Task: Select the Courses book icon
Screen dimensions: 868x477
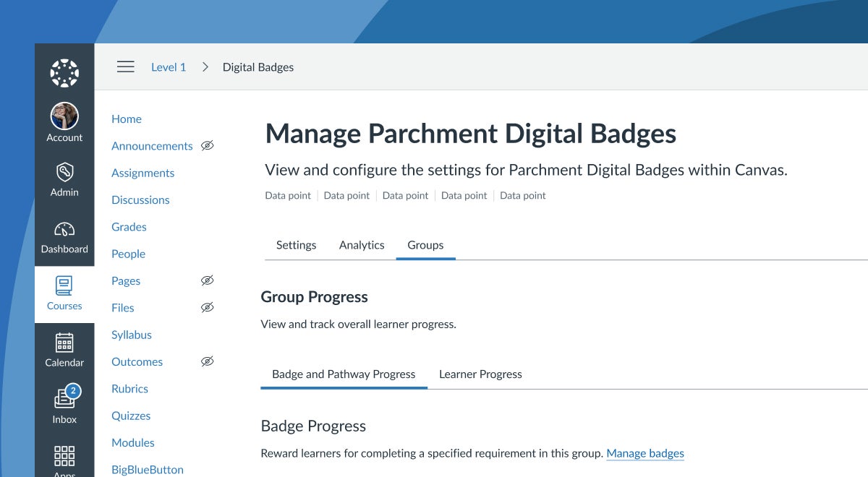Action: pos(64,286)
